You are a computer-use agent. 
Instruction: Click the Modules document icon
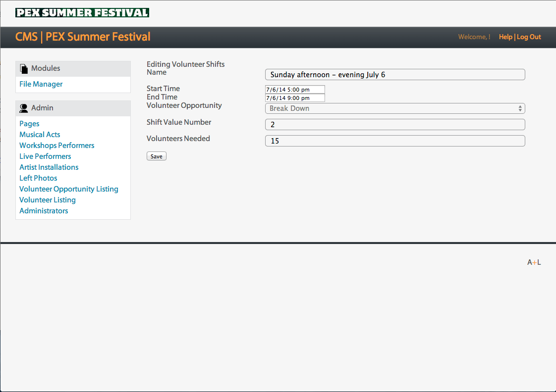(23, 68)
